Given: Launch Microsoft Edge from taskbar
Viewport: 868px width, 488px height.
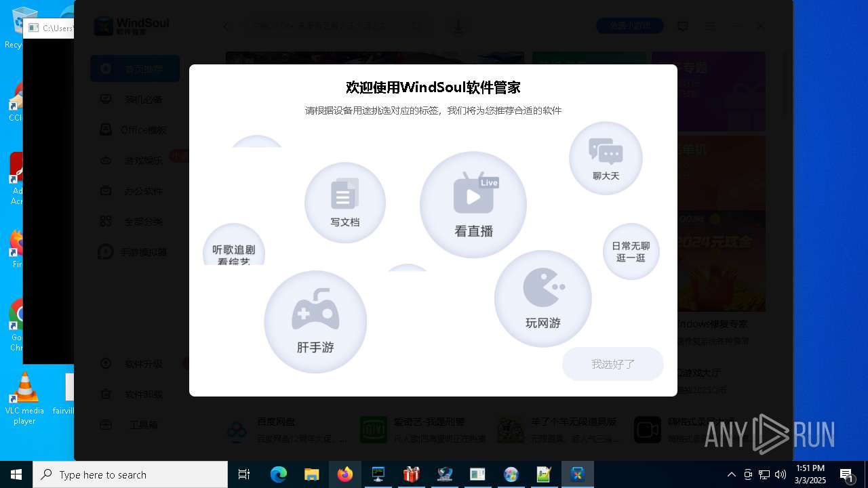Looking at the screenshot, I should [x=279, y=474].
